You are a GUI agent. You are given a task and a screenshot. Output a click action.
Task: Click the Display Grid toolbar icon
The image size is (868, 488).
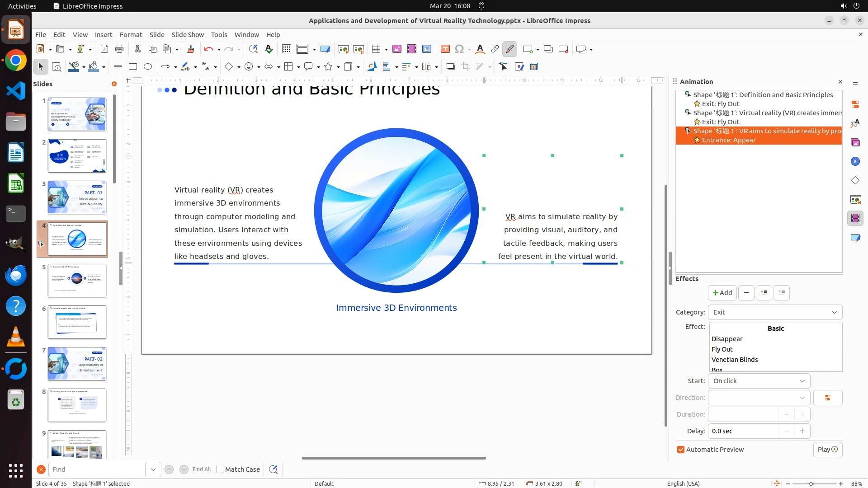click(286, 49)
